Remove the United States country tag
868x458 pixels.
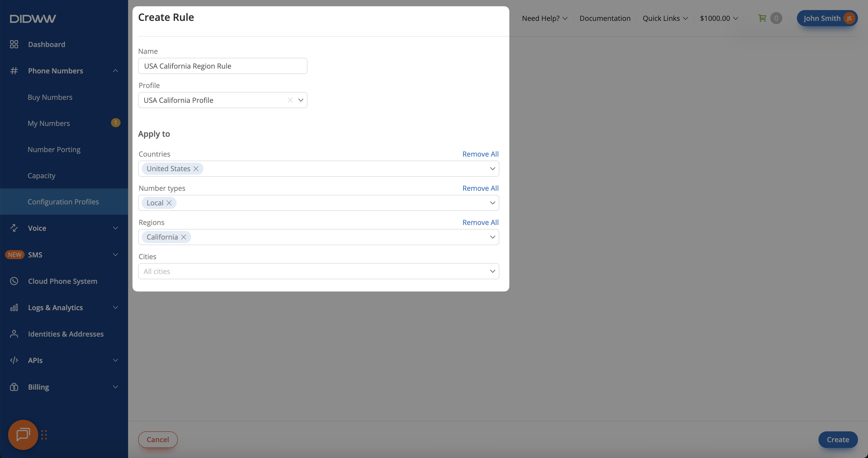pyautogui.click(x=196, y=169)
